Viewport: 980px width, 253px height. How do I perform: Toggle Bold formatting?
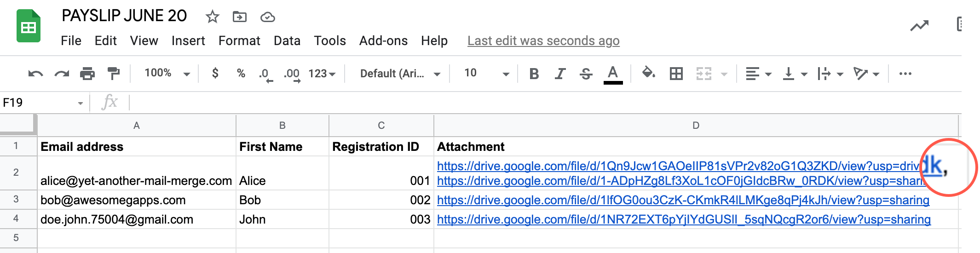pyautogui.click(x=534, y=74)
